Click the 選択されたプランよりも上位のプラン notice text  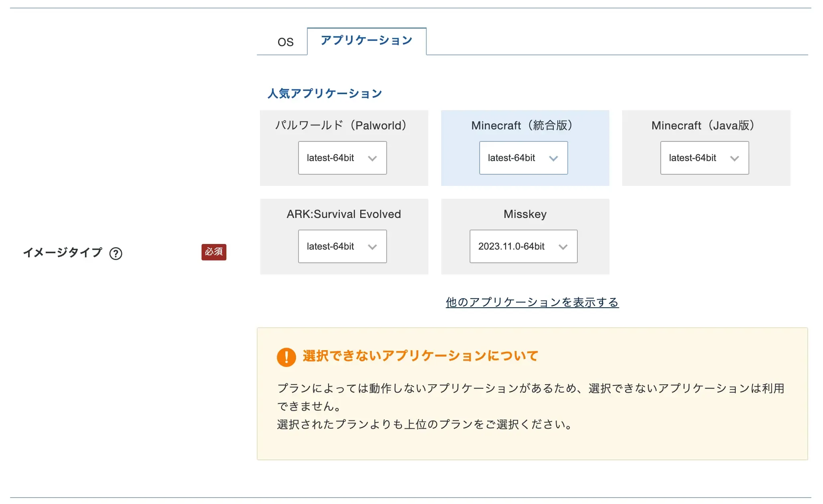click(425, 424)
